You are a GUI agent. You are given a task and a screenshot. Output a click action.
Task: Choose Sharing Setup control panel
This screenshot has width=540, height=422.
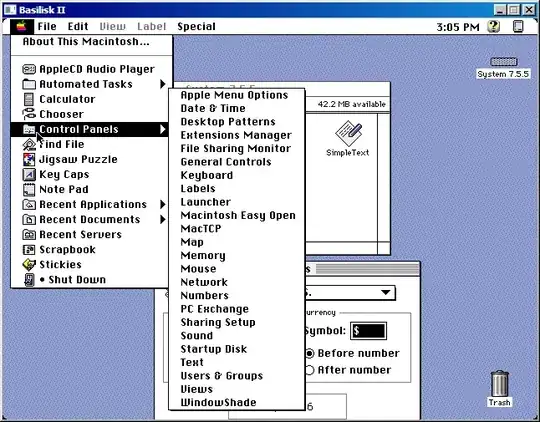[237, 322]
